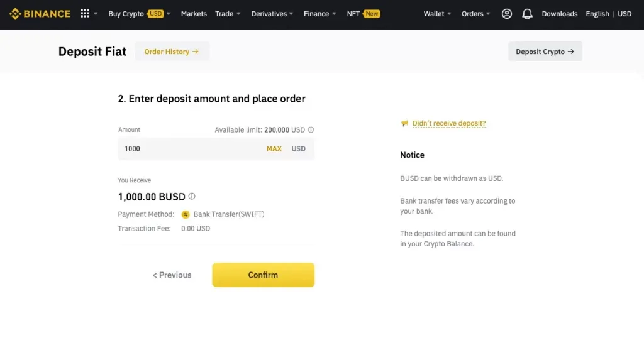The width and height of the screenshot is (644, 350).
Task: Select the 200,000 available limit value
Action: (277, 130)
